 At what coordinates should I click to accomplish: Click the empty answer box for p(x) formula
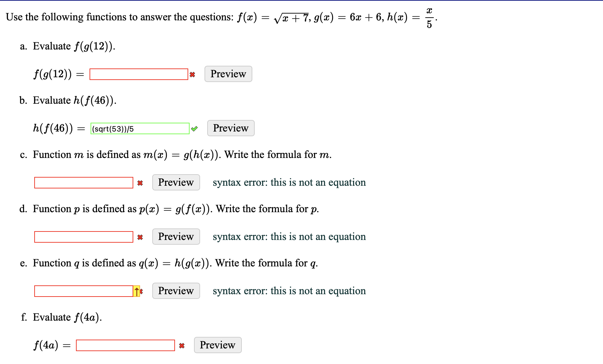tap(83, 237)
